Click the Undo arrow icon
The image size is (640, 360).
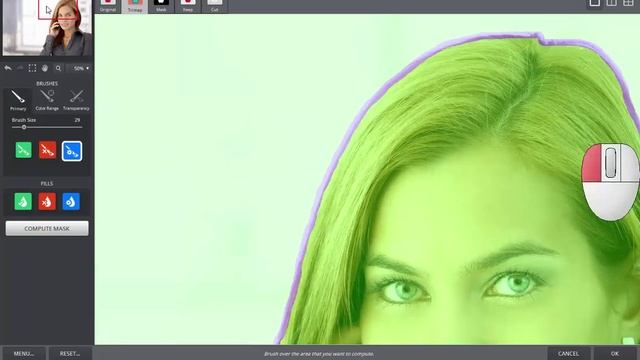tap(8, 68)
